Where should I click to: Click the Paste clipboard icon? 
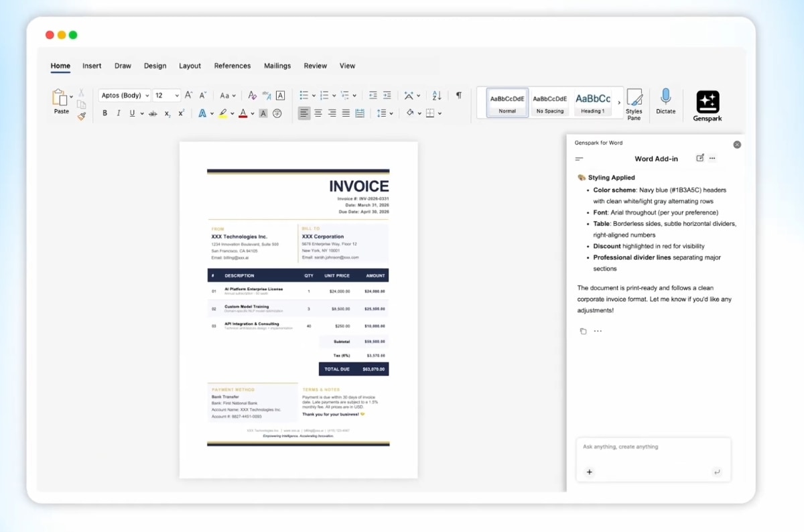(60, 97)
